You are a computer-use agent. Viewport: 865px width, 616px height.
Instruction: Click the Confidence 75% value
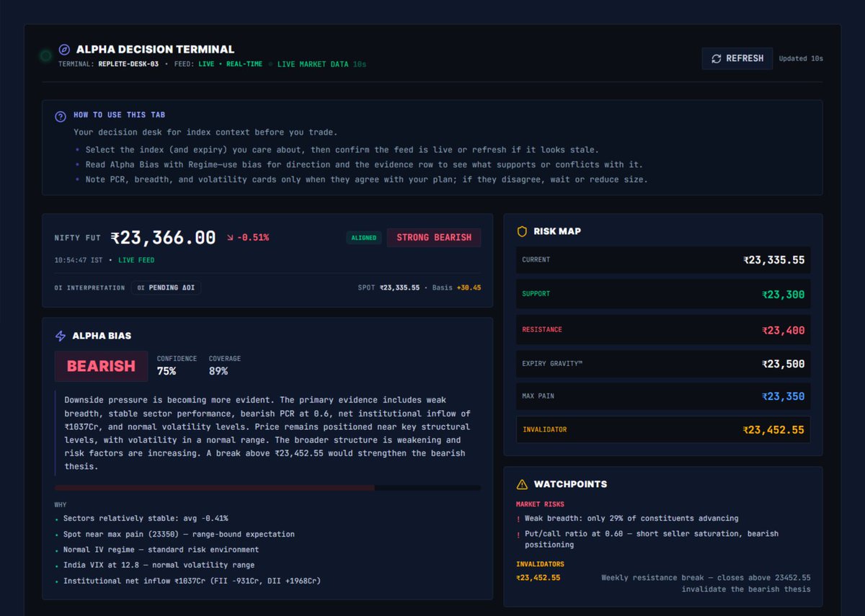point(167,371)
